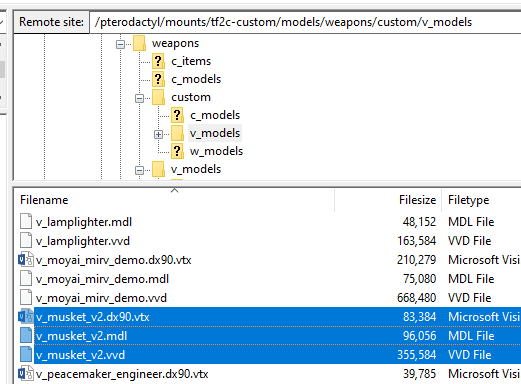Image resolution: width=521 pixels, height=384 pixels.
Task: Click the filesize value 355,584
Action: coord(416,355)
